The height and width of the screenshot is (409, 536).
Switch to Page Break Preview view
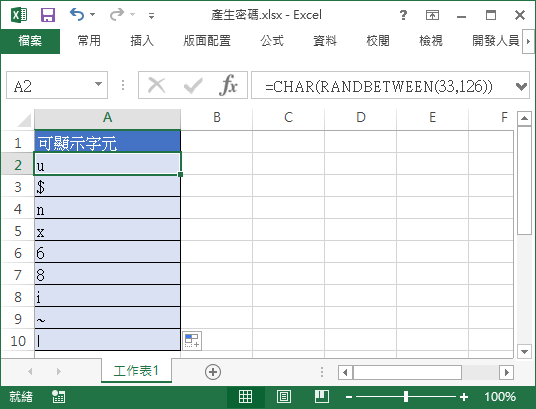(x=322, y=397)
